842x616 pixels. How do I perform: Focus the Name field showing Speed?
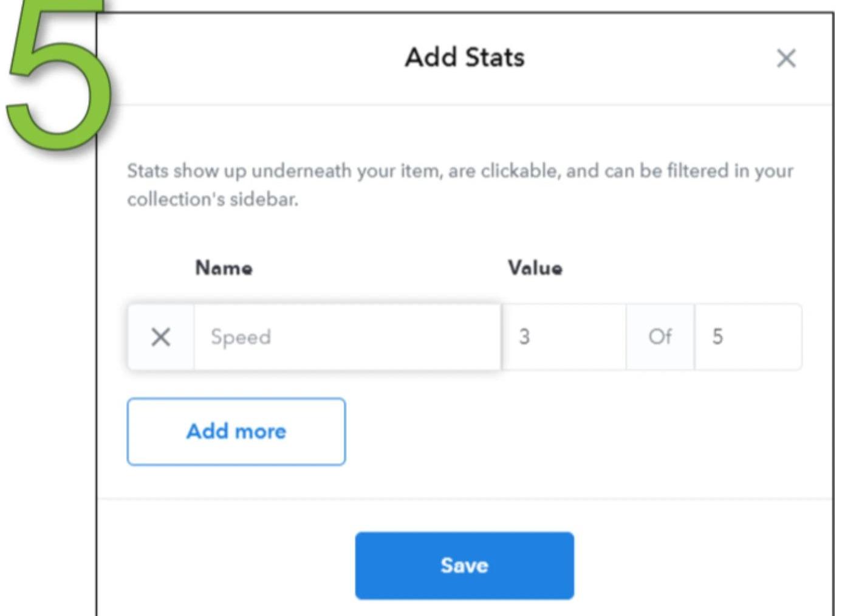point(347,337)
